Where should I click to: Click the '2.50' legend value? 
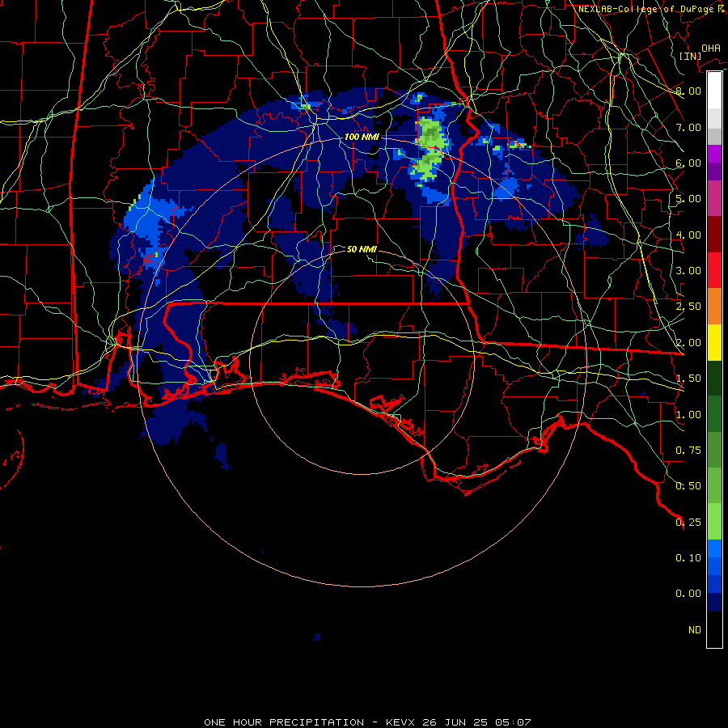(688, 307)
